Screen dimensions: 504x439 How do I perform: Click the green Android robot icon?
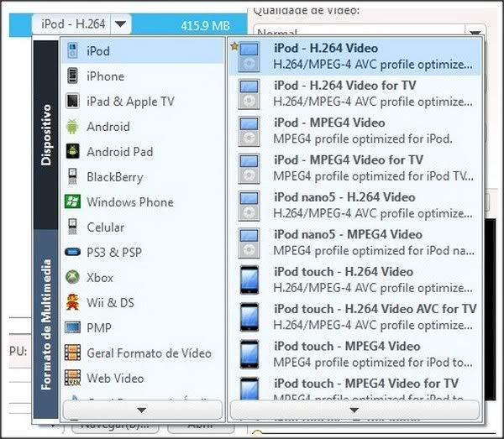[72, 126]
